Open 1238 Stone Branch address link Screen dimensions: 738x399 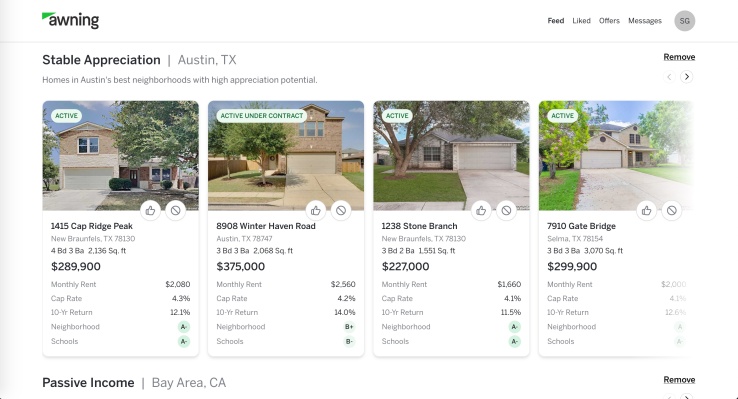[x=419, y=226]
